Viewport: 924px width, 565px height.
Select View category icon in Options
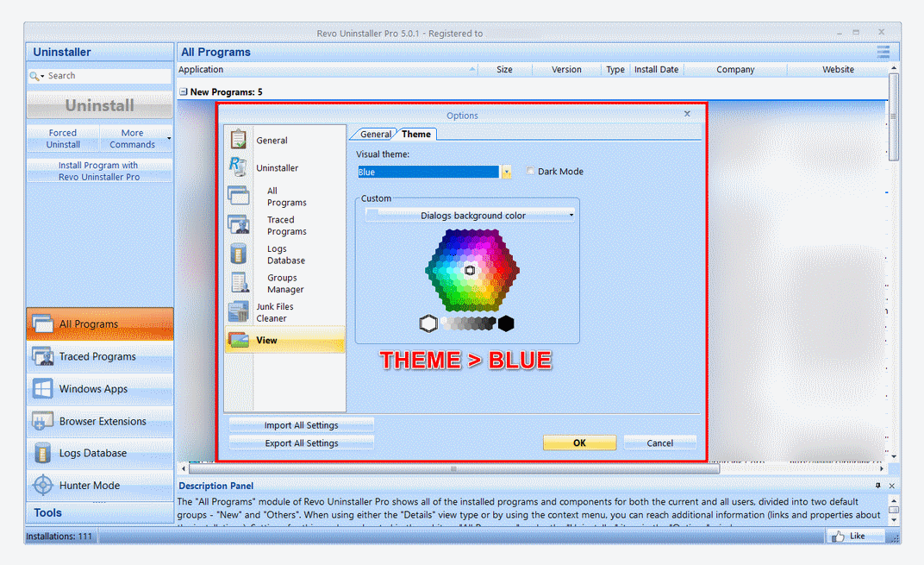coord(238,340)
